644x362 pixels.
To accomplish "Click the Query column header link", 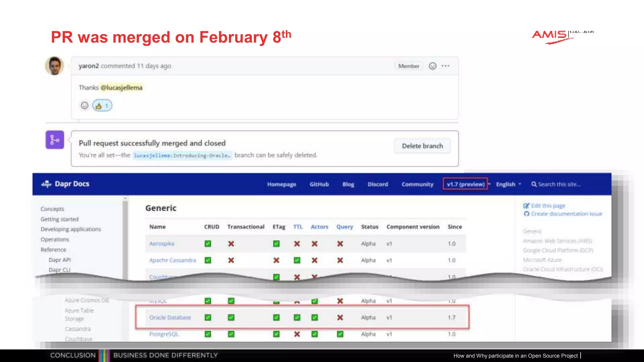I will click(345, 227).
